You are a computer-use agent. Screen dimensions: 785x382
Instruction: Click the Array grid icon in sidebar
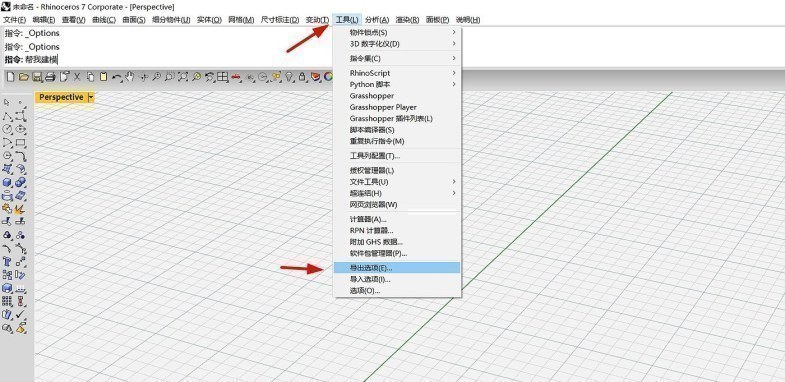tap(7, 300)
